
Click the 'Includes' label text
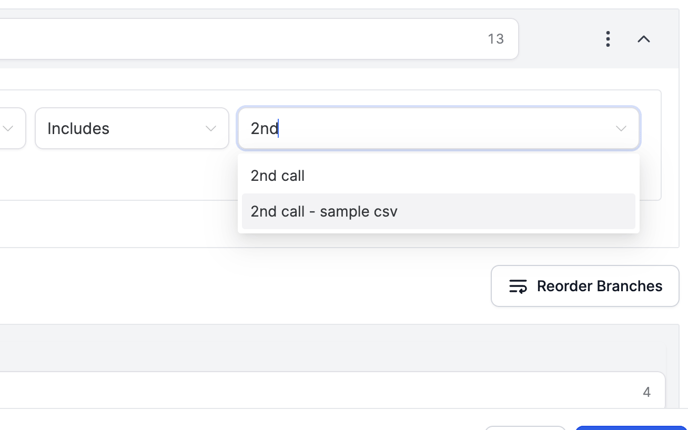click(79, 128)
